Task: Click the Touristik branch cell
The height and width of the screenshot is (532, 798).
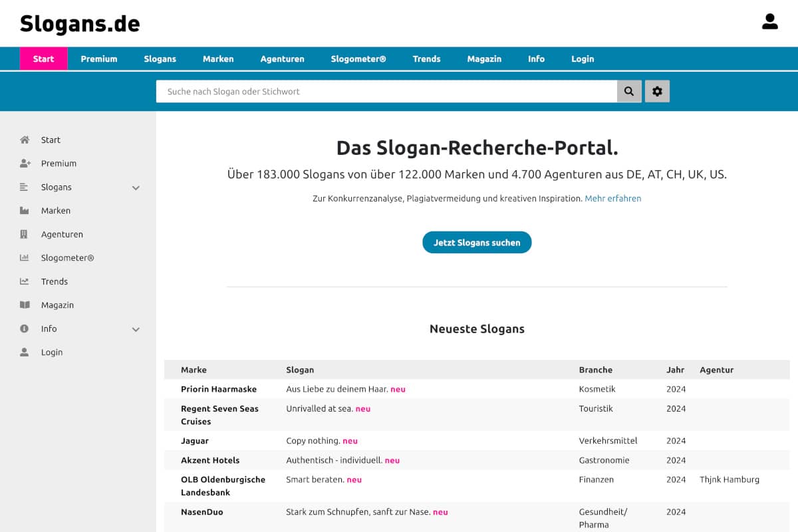Action: tap(596, 408)
